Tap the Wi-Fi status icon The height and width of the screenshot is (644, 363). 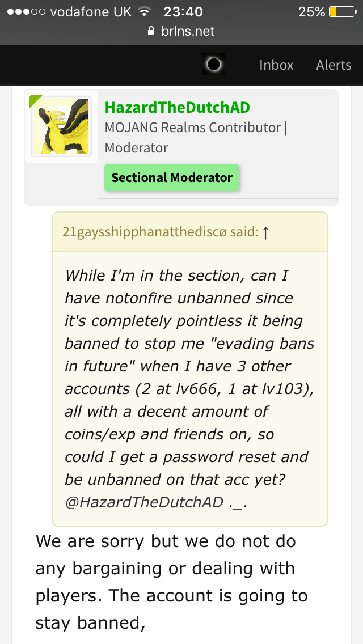[x=144, y=11]
